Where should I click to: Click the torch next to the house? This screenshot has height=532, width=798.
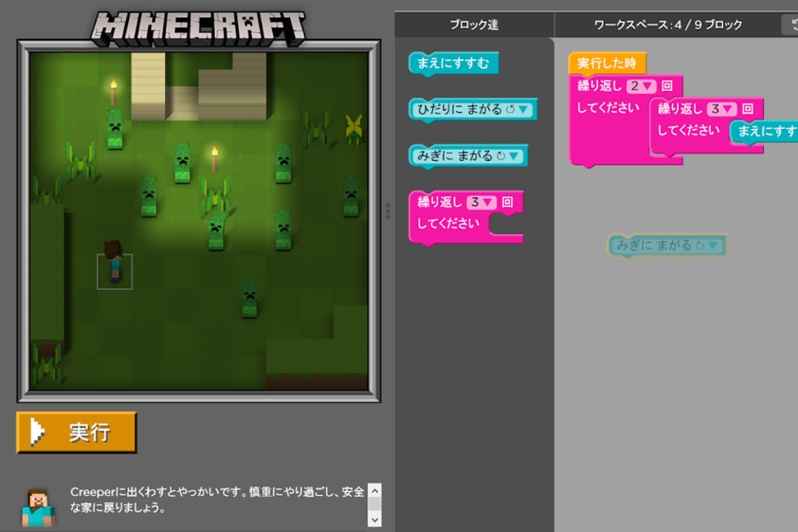[x=114, y=92]
